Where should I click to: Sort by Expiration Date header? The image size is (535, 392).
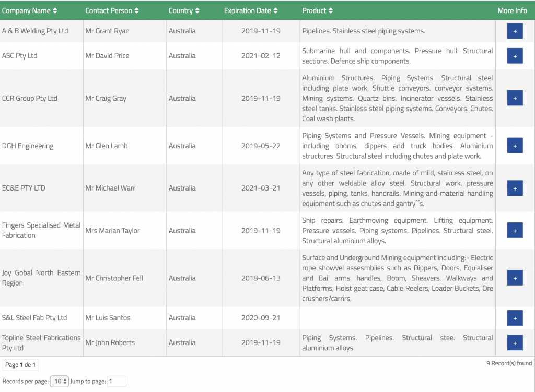[251, 10]
